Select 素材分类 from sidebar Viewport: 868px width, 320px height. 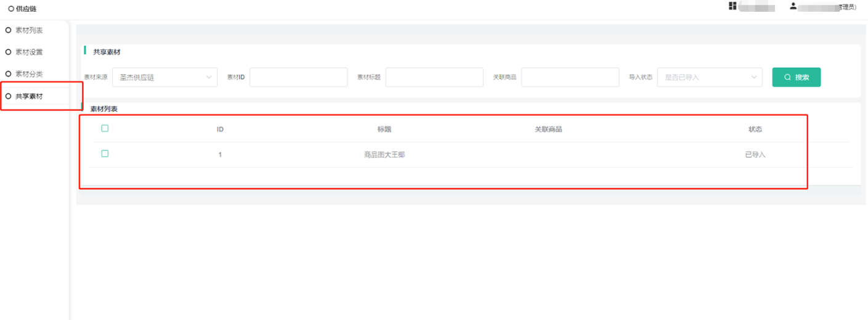pos(29,74)
